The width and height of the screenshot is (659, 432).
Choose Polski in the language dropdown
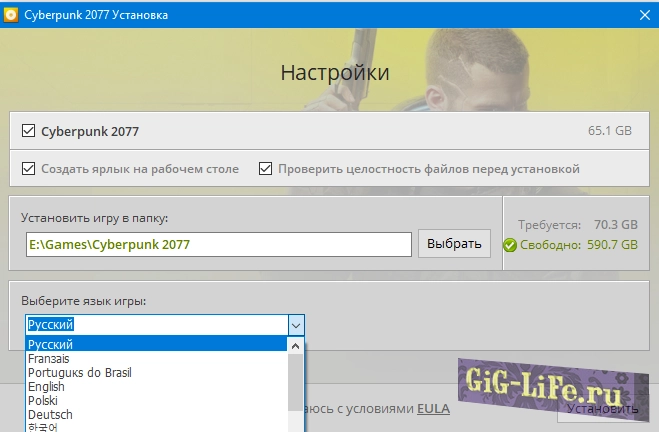click(155, 401)
